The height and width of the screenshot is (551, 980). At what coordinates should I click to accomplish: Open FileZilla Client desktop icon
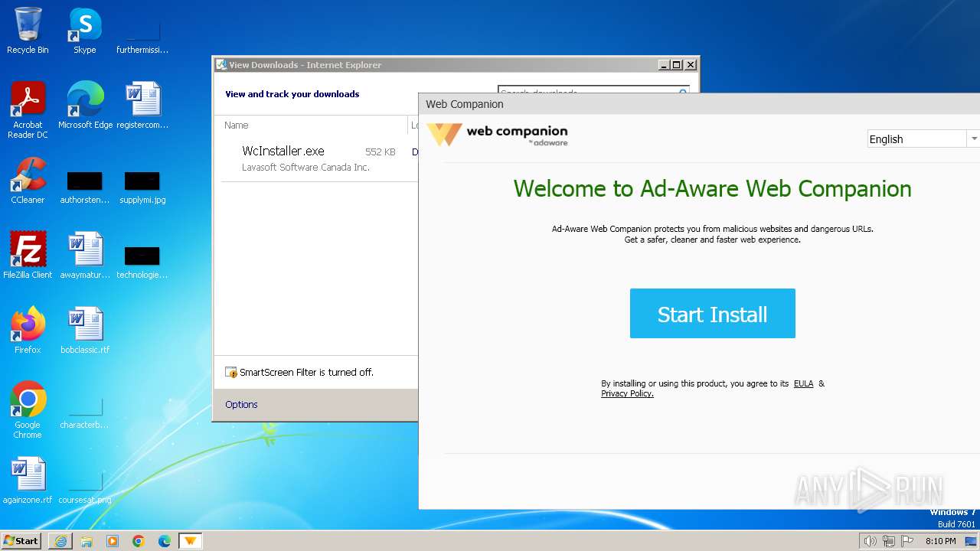(x=28, y=256)
